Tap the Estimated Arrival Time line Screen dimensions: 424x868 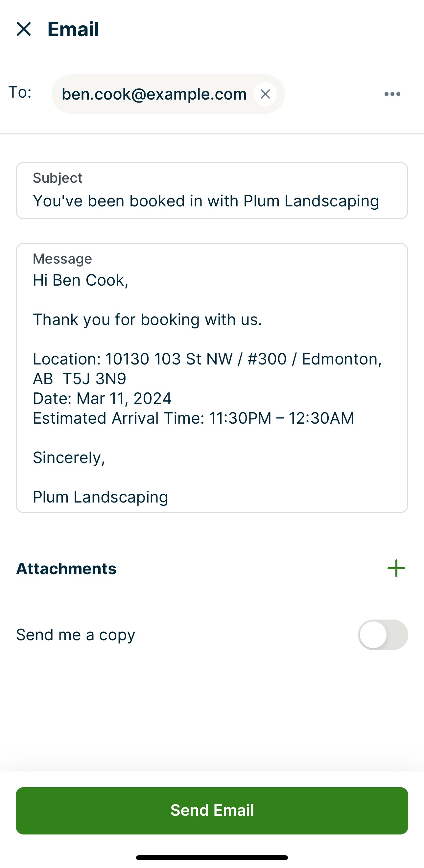(193, 418)
